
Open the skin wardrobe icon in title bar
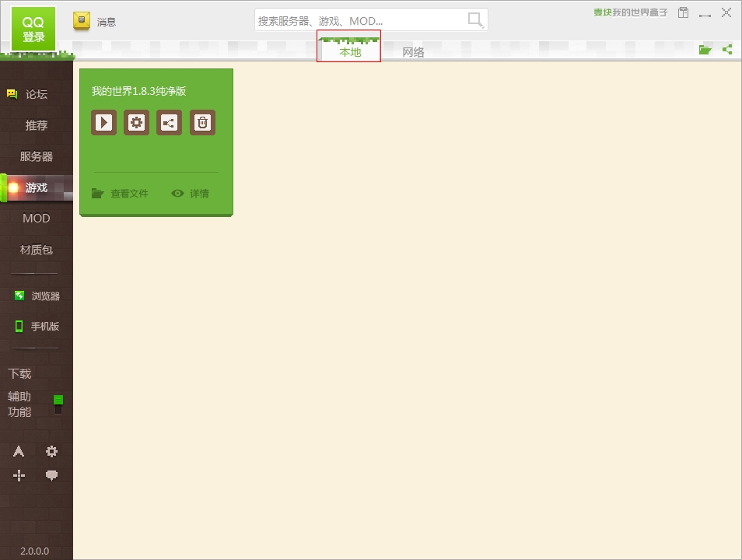point(683,12)
